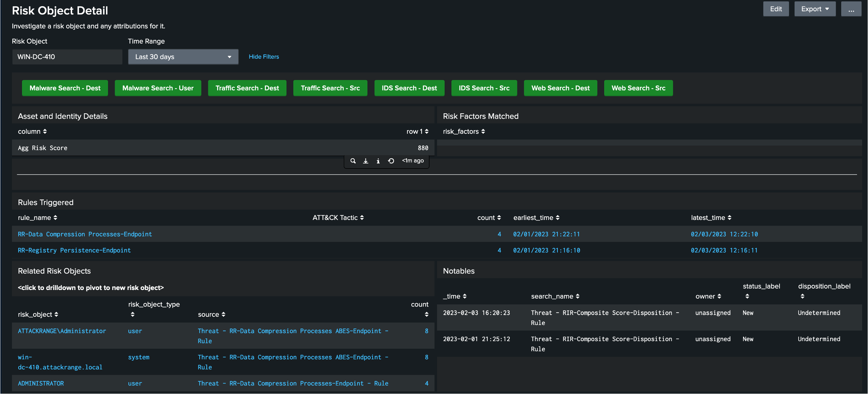The image size is (868, 394).
Task: Run Web Search - Dest
Action: tap(560, 88)
